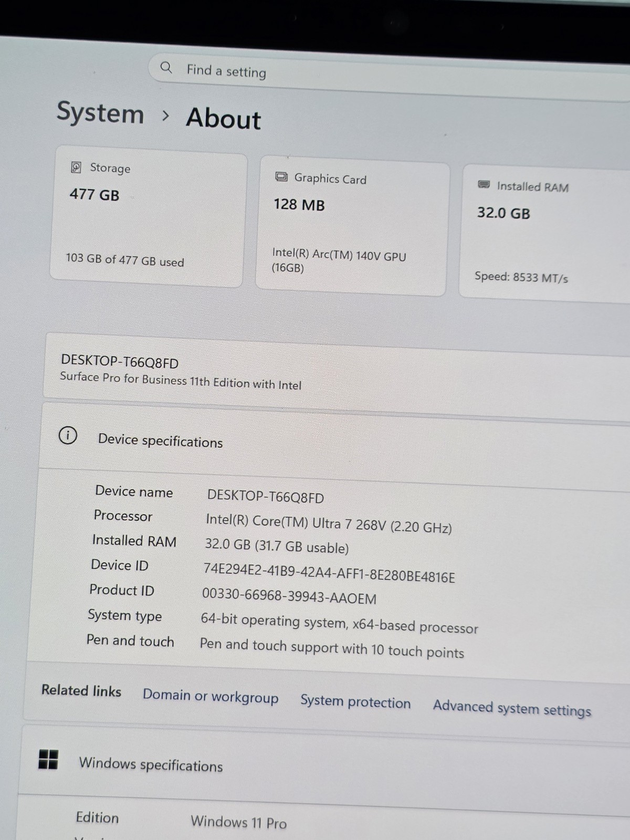Select the Processor value Core Ultra 7 268V
The width and height of the screenshot is (630, 840).
point(329,523)
